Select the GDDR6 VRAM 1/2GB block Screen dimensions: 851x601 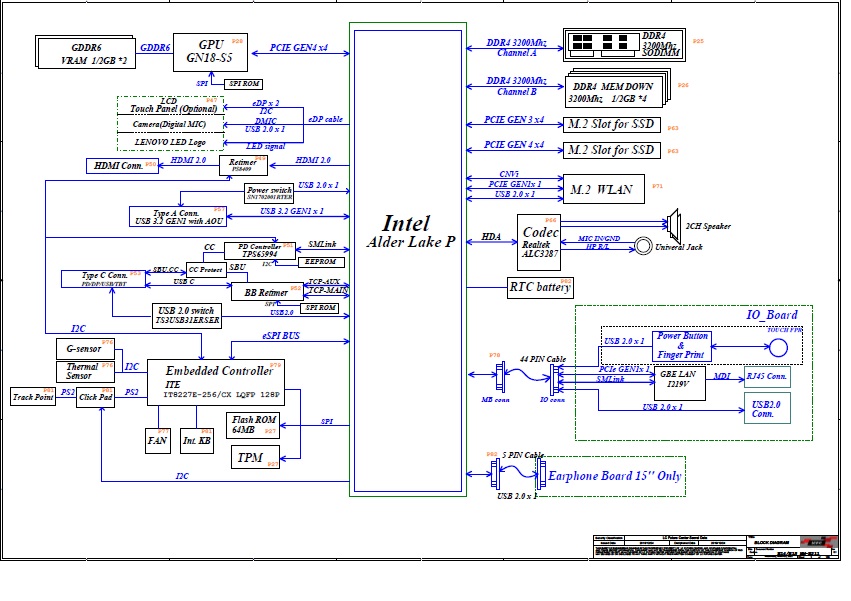(86, 52)
